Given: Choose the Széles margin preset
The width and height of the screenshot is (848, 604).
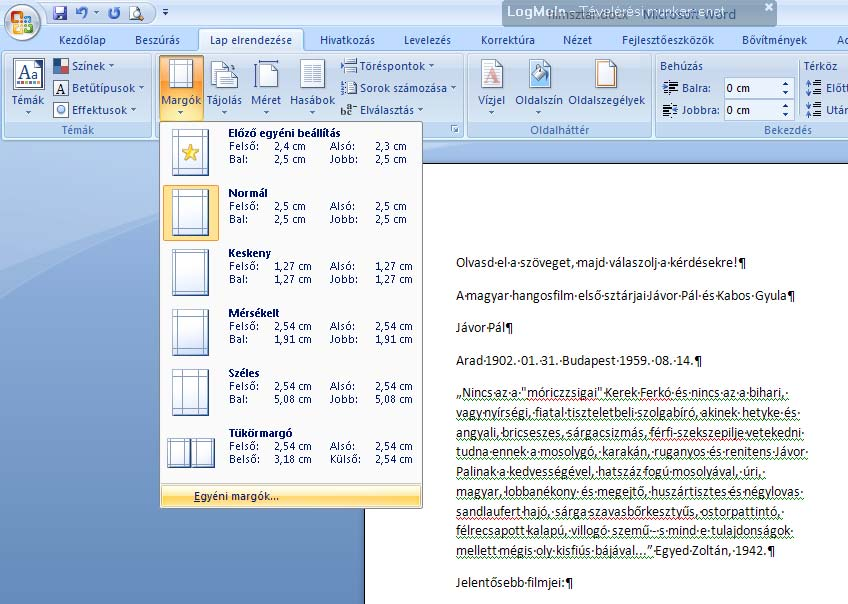Looking at the screenshot, I should click(x=291, y=393).
